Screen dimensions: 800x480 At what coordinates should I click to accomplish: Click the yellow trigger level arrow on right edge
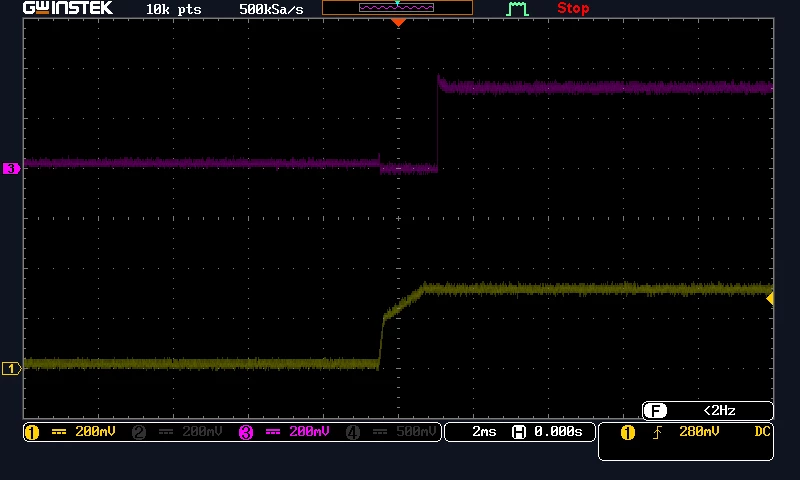770,298
